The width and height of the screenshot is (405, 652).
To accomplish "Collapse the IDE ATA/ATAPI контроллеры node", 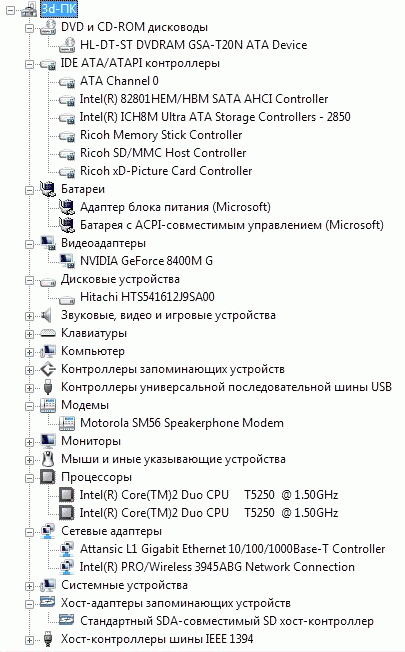I will click(29, 64).
